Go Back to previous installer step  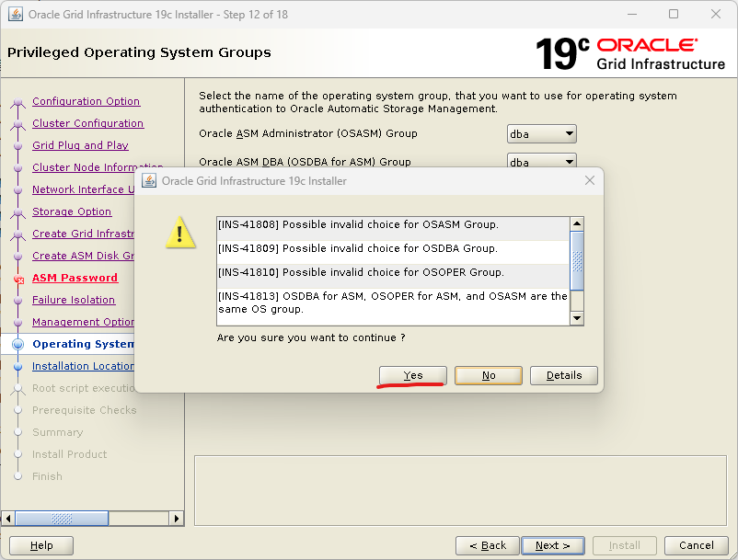point(488,545)
